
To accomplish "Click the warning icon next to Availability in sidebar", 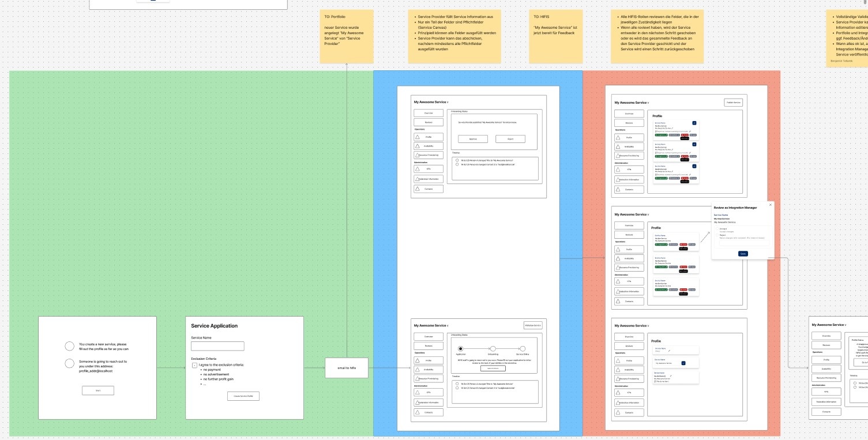I will pyautogui.click(x=418, y=146).
